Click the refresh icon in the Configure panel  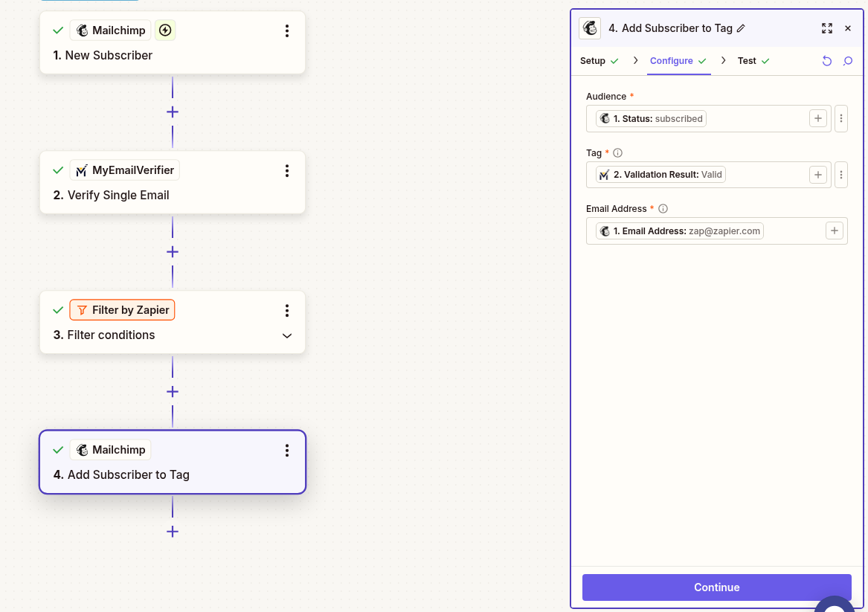point(827,60)
